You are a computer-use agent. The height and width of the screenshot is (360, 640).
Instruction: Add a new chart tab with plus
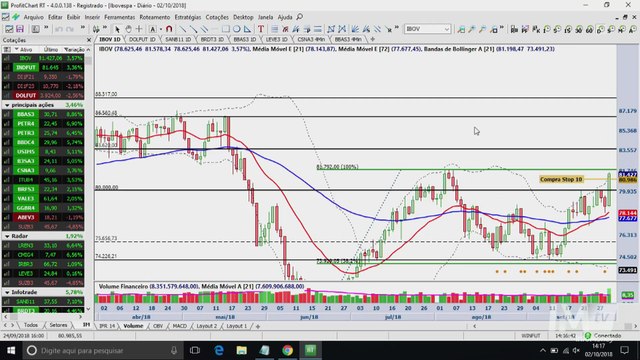[372, 39]
